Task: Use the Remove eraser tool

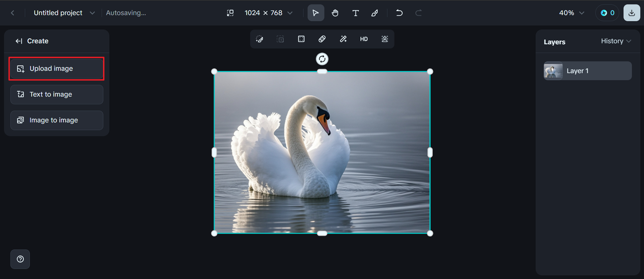Action: [x=322, y=39]
